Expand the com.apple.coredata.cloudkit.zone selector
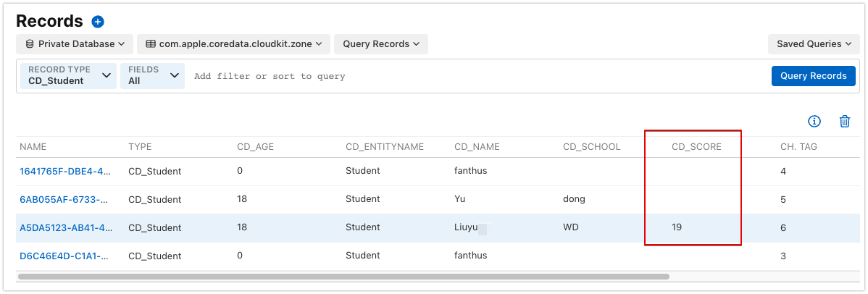 click(234, 44)
